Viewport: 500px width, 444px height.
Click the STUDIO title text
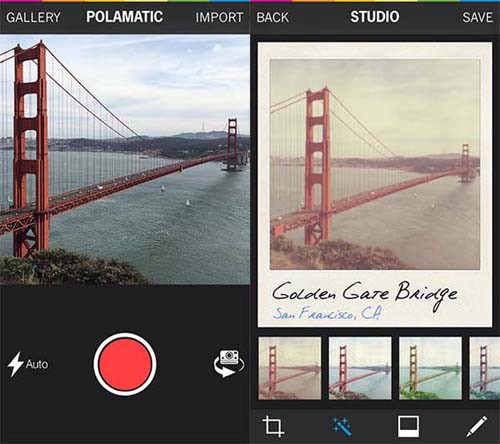coord(375,17)
